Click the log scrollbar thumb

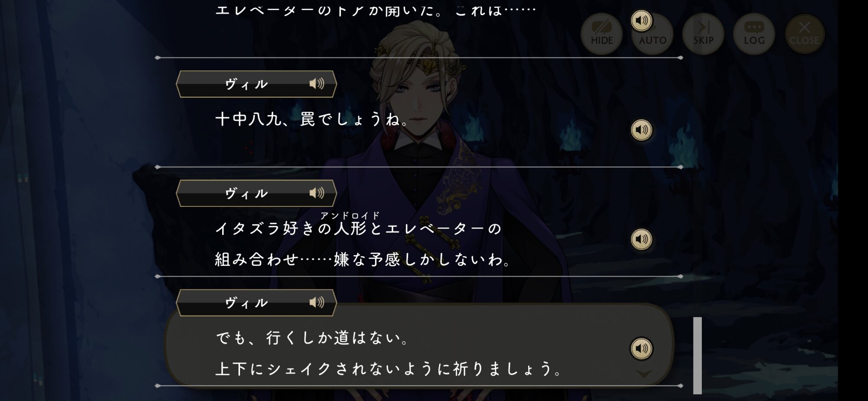tap(697, 355)
